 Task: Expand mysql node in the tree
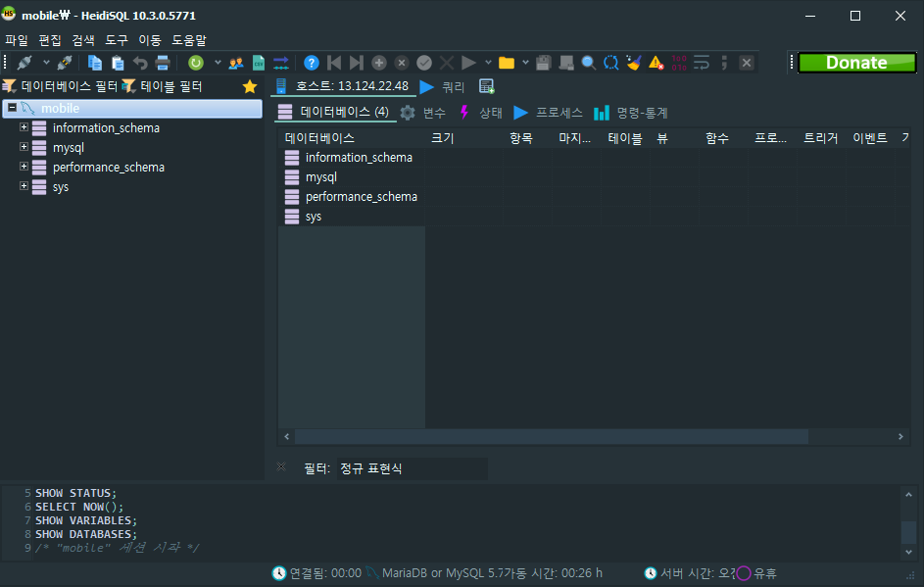click(24, 147)
